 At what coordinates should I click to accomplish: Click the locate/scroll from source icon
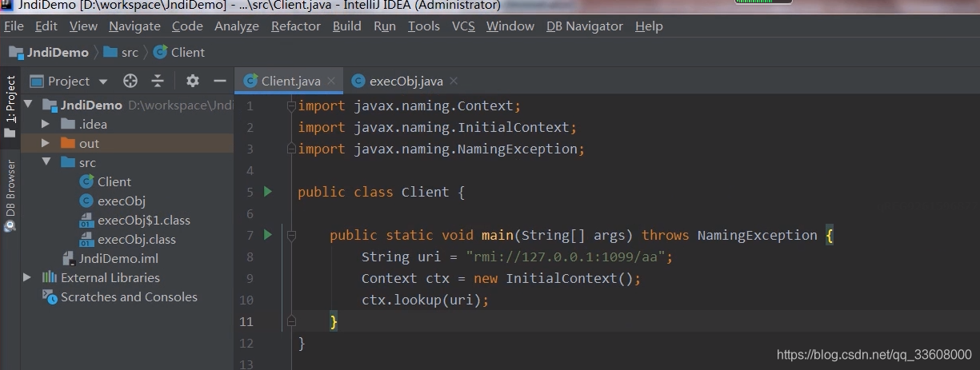click(130, 81)
